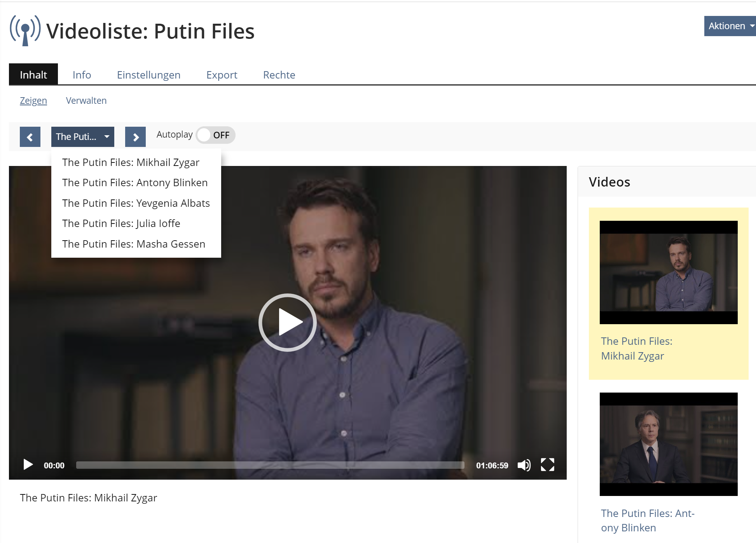Open the Rechte tab

(279, 75)
